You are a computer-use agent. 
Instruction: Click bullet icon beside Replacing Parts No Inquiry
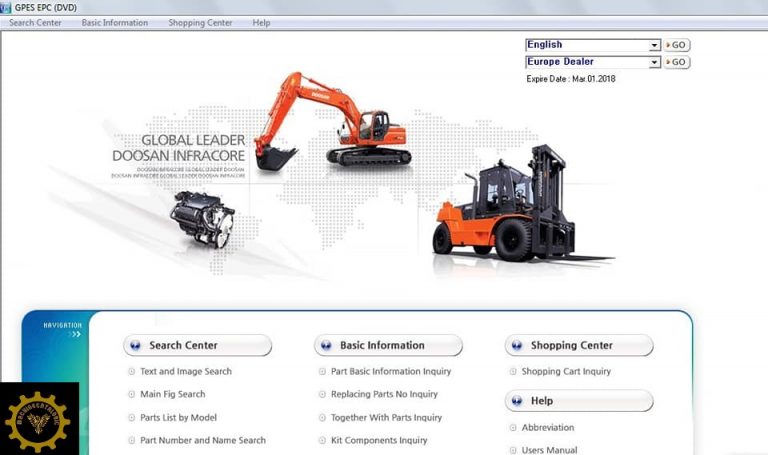click(322, 394)
